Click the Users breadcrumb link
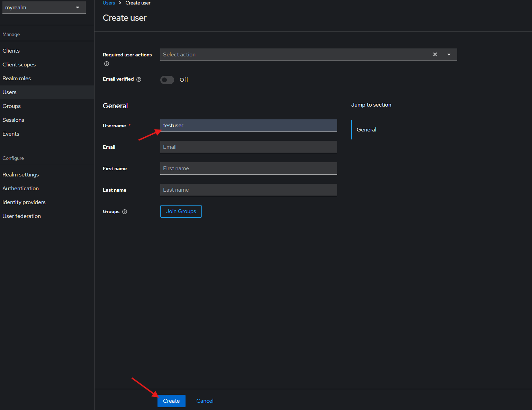This screenshot has height=410, width=532. point(109,3)
